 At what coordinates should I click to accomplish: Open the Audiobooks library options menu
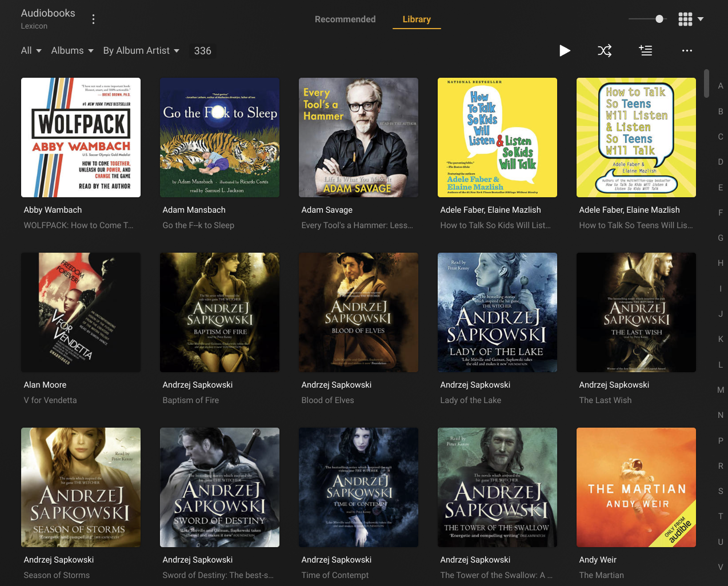click(x=94, y=19)
